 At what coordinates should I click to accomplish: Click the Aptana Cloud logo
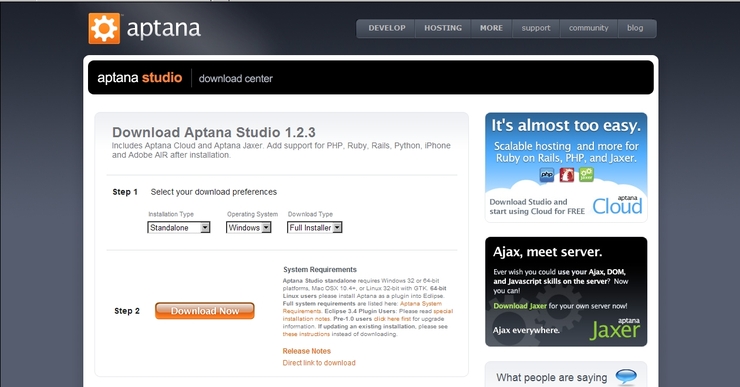point(617,205)
